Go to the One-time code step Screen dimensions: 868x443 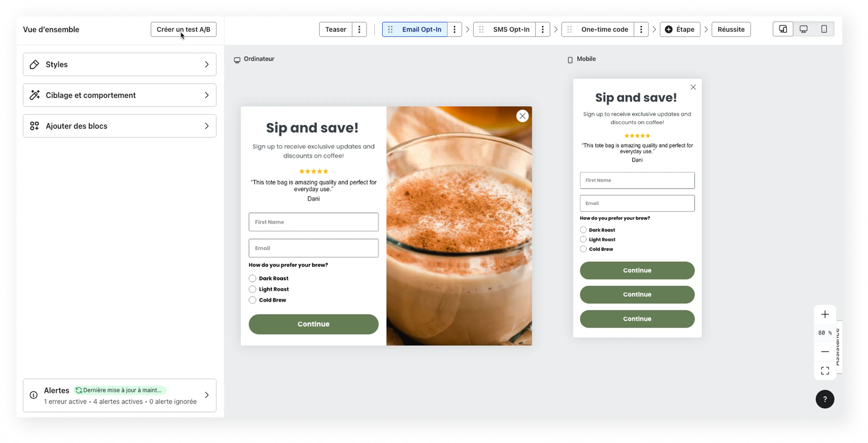pyautogui.click(x=604, y=29)
